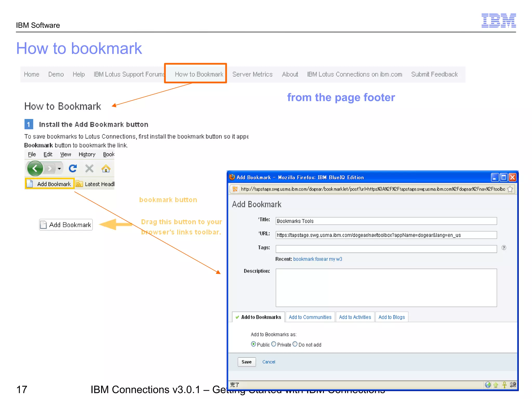Click the Save button
This screenshot has height=399, width=532.
point(247,362)
